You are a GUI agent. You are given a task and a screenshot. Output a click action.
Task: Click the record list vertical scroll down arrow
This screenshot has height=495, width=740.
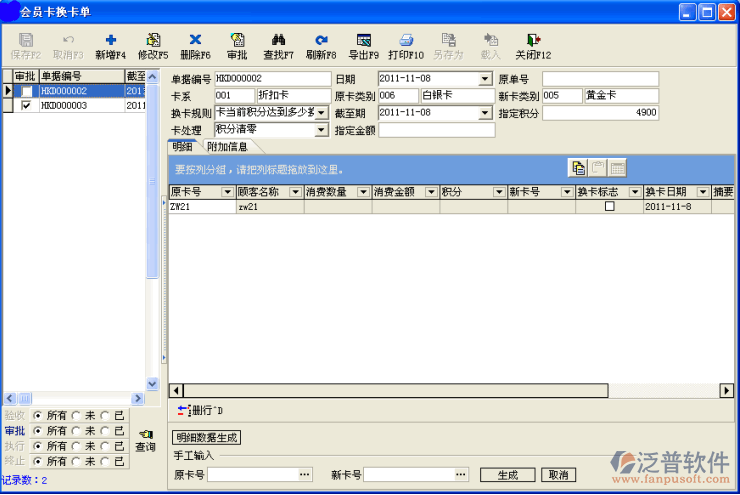click(x=152, y=384)
